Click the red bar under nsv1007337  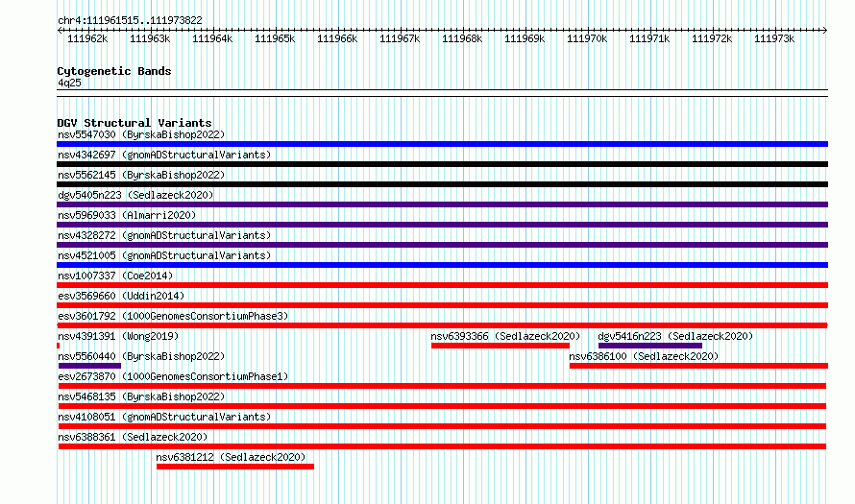442,285
